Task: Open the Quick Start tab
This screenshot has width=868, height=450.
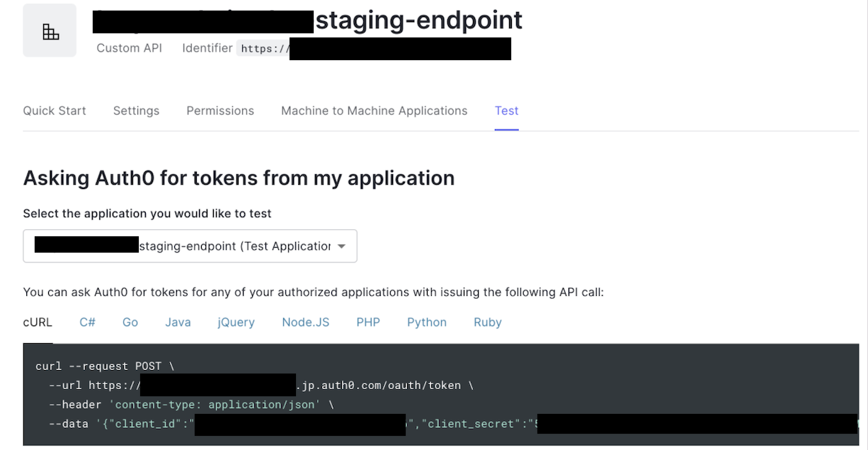Action: 55,111
